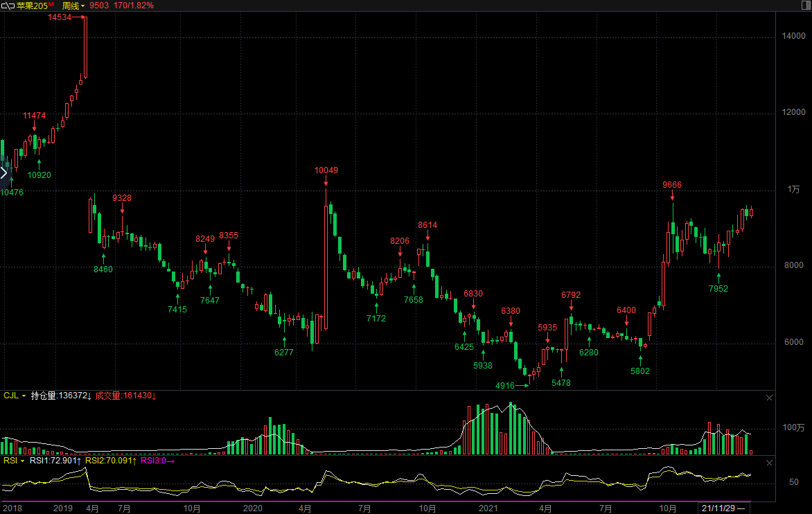Click the 4916 lowest price label
The height and width of the screenshot is (514, 812).
[x=505, y=386]
